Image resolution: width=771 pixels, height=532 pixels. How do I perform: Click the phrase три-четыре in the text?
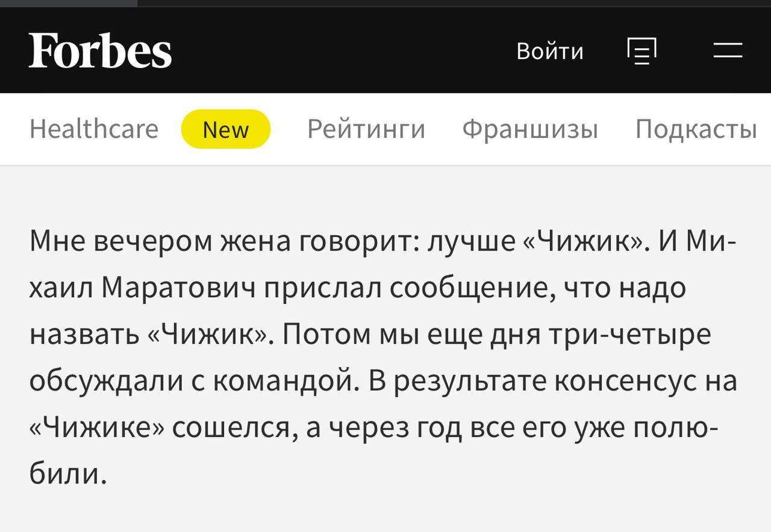[630, 335]
